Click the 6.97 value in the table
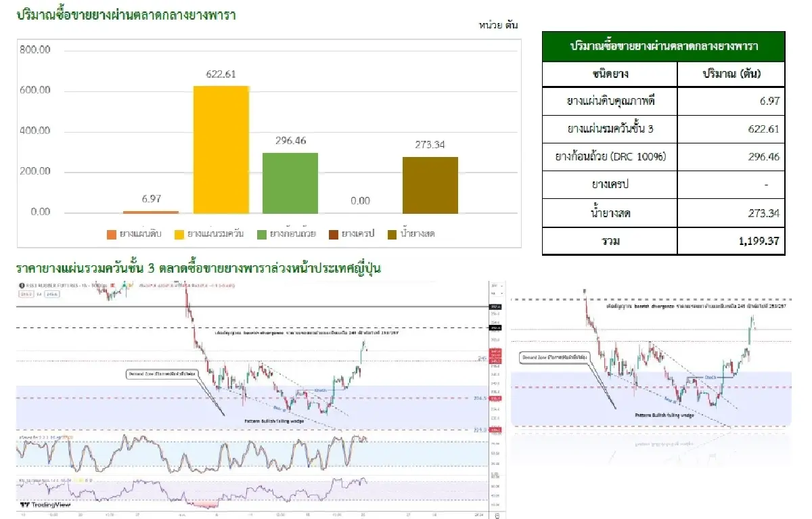This screenshot has width=812, height=519. pos(769,101)
